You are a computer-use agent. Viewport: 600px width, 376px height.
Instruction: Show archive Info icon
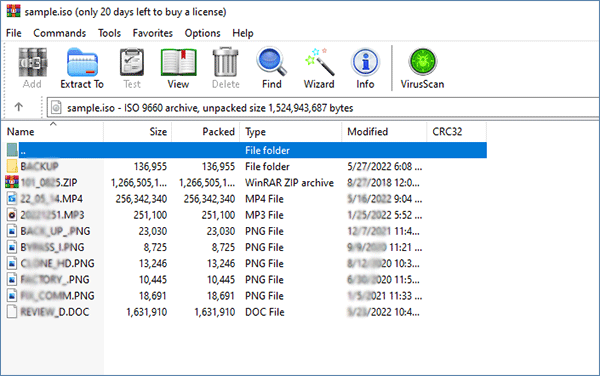pyautogui.click(x=365, y=62)
